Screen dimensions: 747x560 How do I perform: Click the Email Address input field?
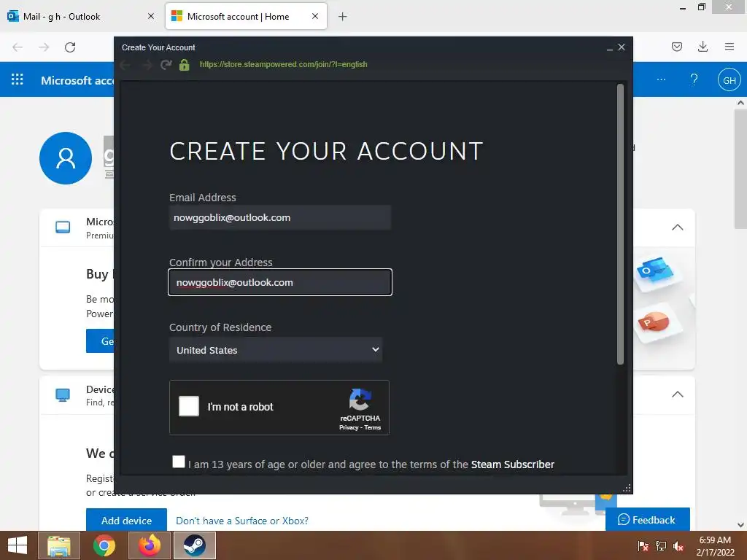(280, 217)
